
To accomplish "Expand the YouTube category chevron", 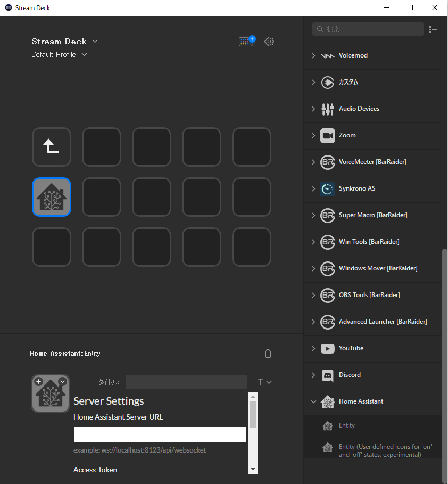I will [313, 349].
